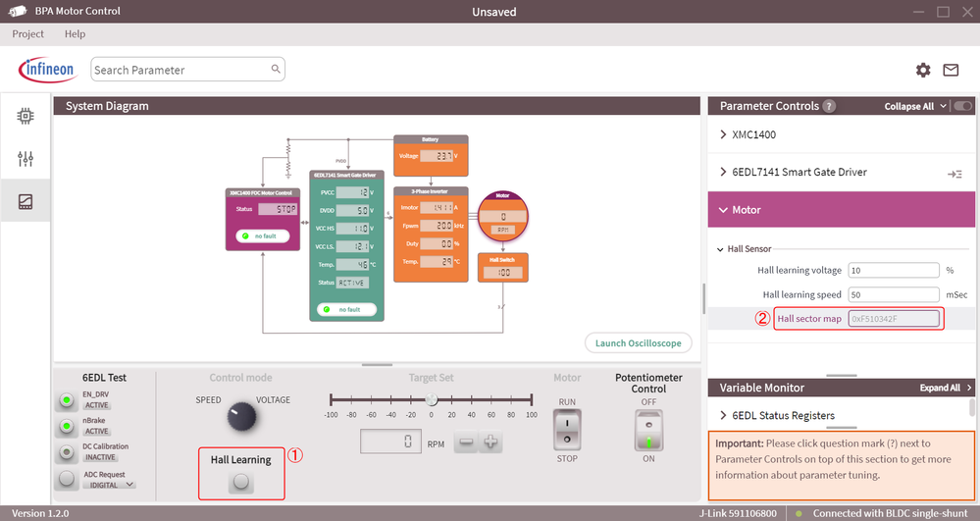
Task: Click the RPM target value display
Action: coord(390,442)
